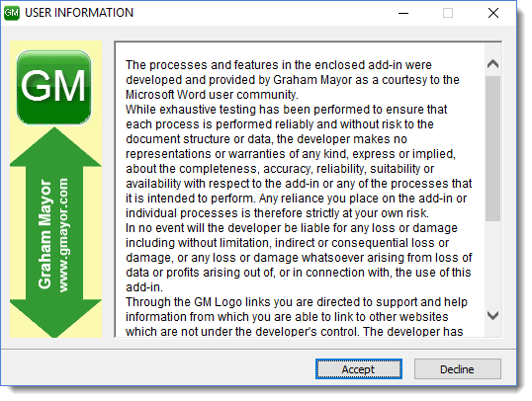
Task: Click the scroll up arrow of the text box
Action: tap(492, 64)
